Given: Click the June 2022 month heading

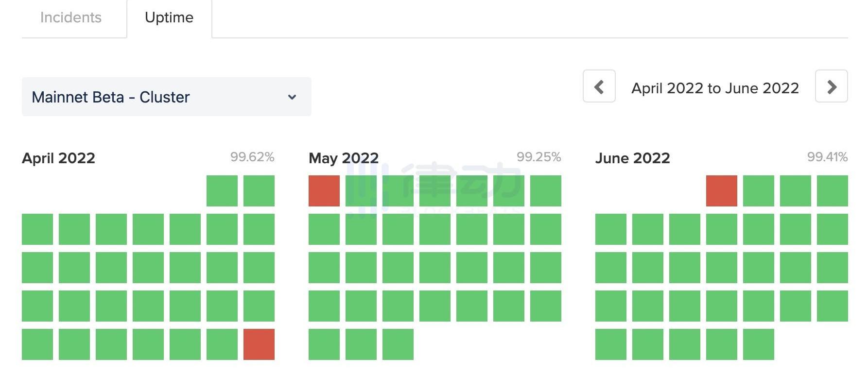Looking at the screenshot, I should click(632, 158).
